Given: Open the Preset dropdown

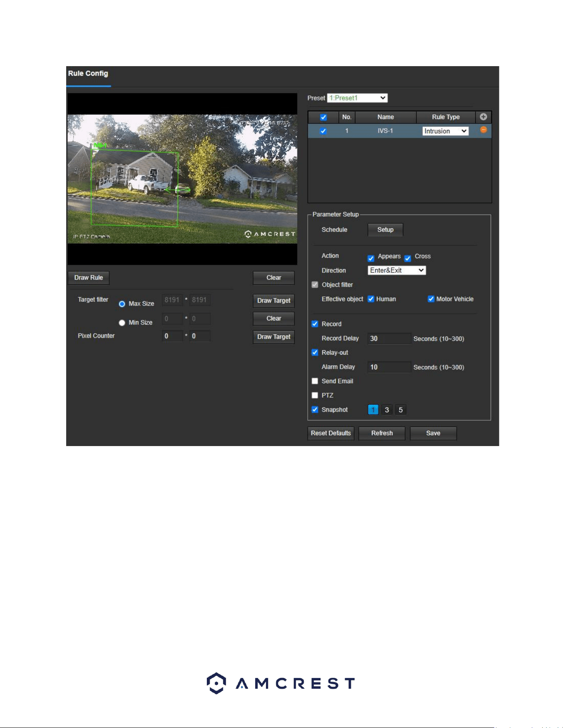Looking at the screenshot, I should tap(357, 98).
